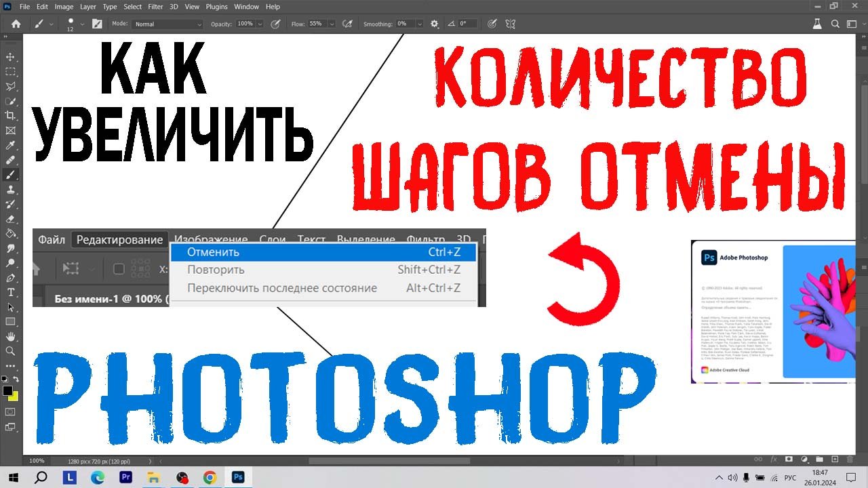Open Premiere Pro from taskbar
The height and width of the screenshot is (488, 868).
125,477
